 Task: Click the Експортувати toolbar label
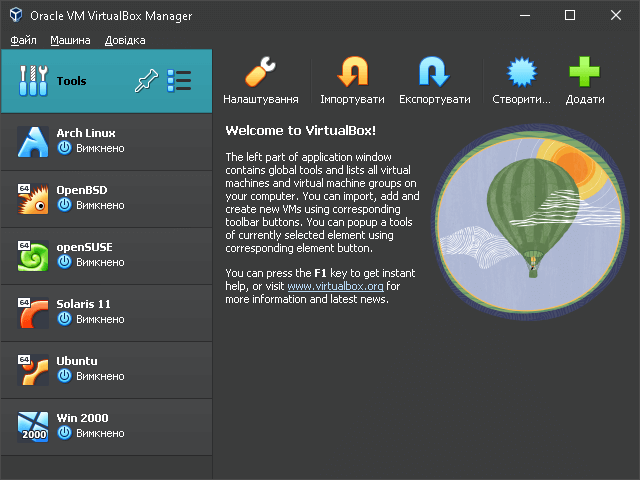tap(435, 99)
